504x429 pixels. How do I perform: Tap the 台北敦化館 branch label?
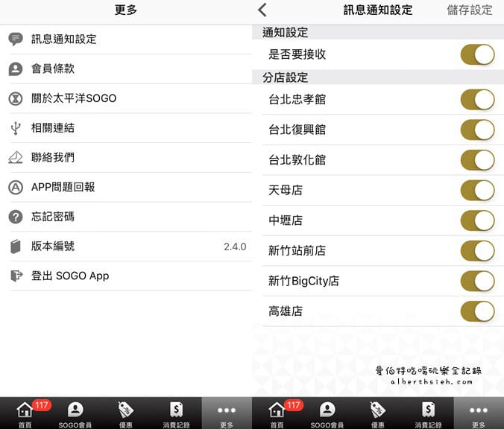297,160
